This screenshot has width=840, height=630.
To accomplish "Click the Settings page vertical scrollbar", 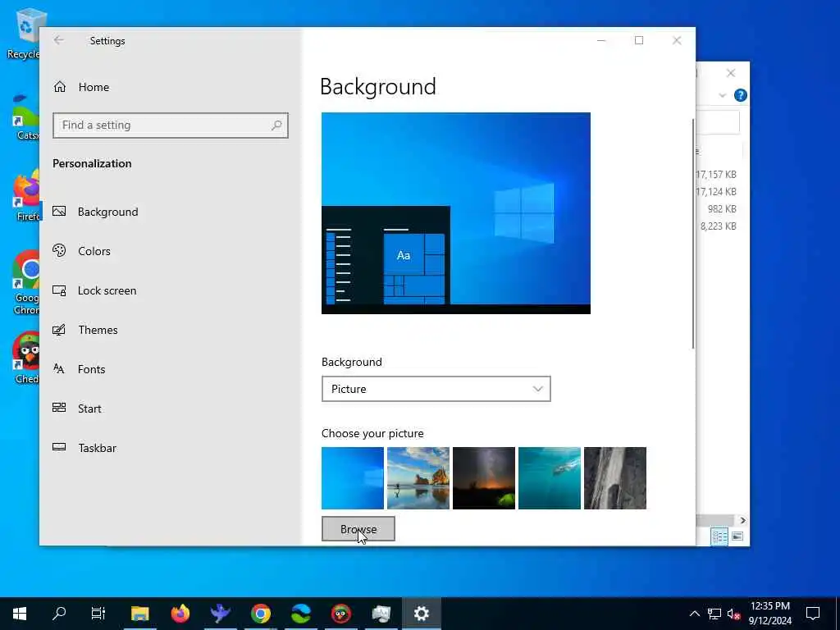I will (693, 234).
